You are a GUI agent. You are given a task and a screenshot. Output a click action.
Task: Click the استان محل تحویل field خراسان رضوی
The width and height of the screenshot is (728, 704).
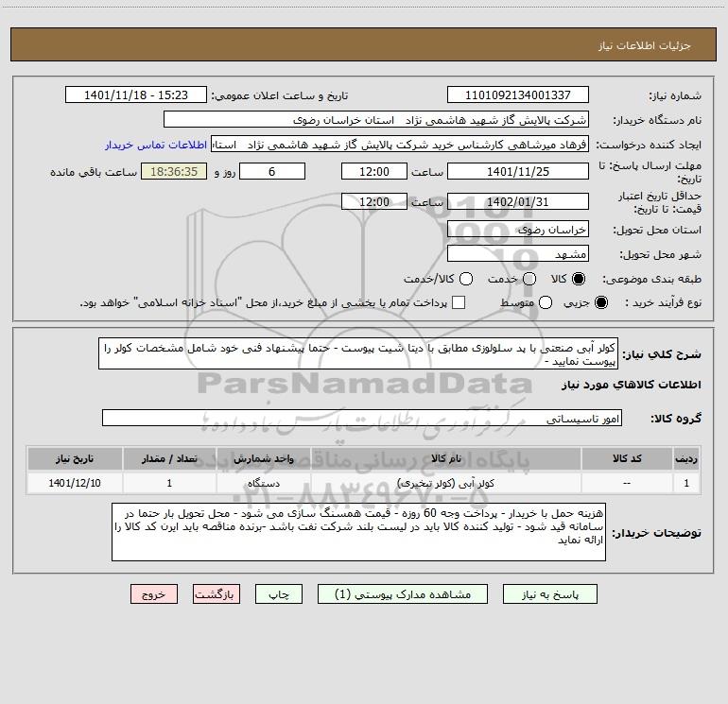pyautogui.click(x=517, y=230)
